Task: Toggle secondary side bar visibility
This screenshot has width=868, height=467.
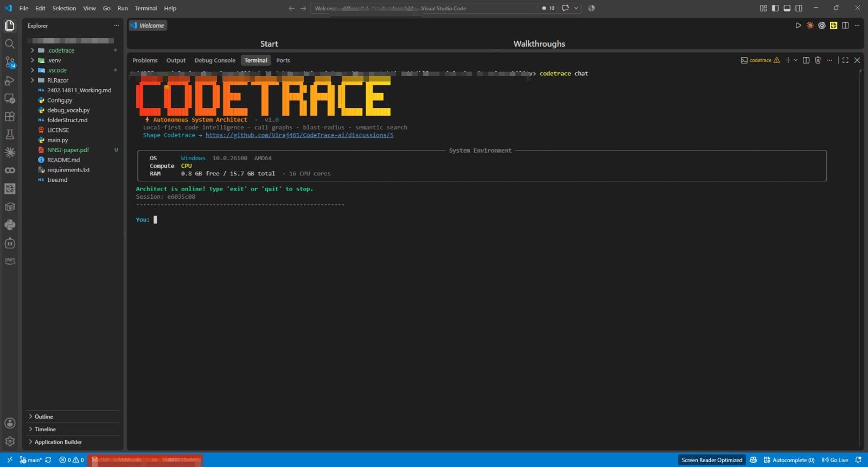Action: pyautogui.click(x=799, y=8)
